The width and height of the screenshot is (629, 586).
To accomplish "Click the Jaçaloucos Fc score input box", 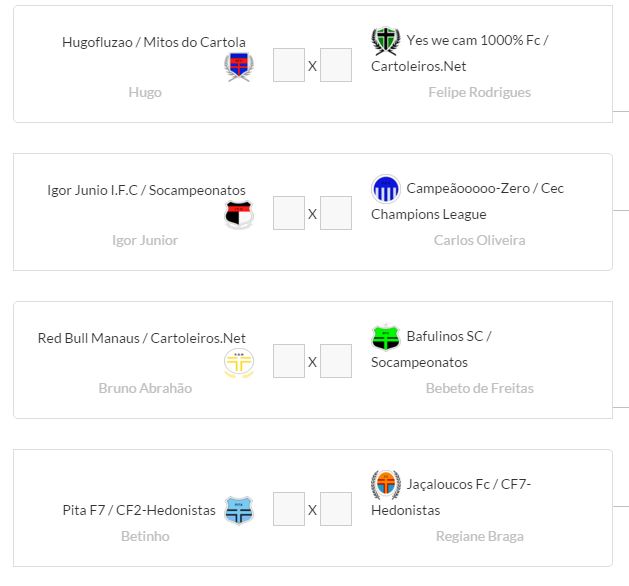I will coord(336,510).
